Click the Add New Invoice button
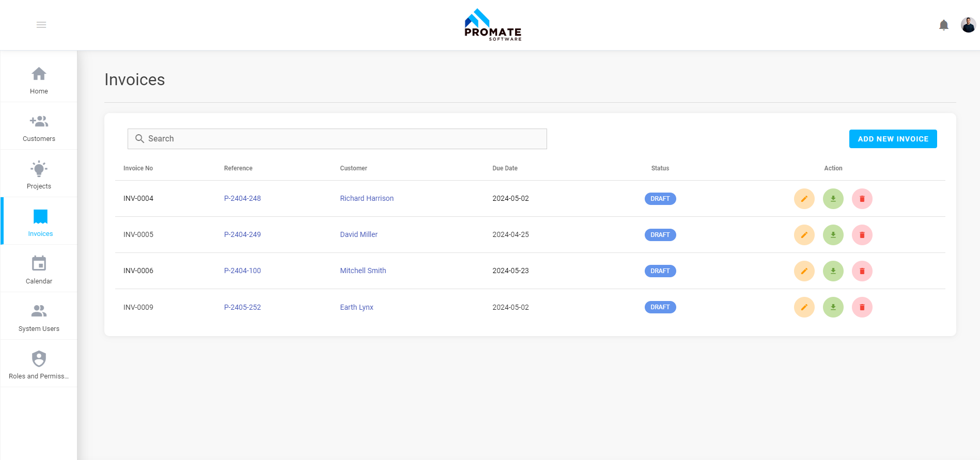 point(893,139)
